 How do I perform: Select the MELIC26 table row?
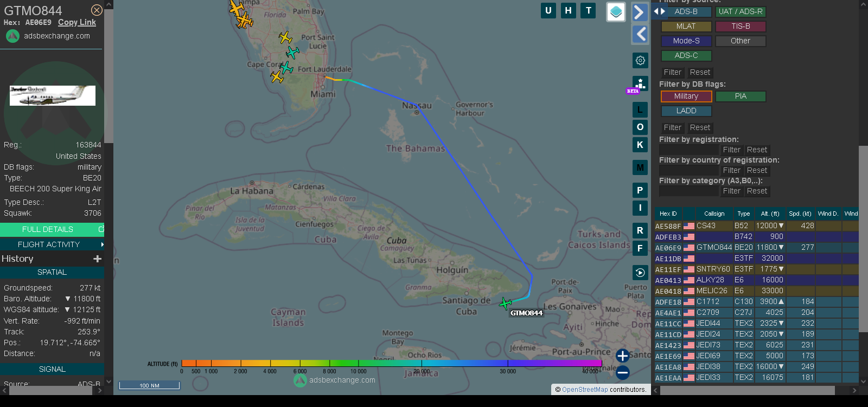[757, 291]
